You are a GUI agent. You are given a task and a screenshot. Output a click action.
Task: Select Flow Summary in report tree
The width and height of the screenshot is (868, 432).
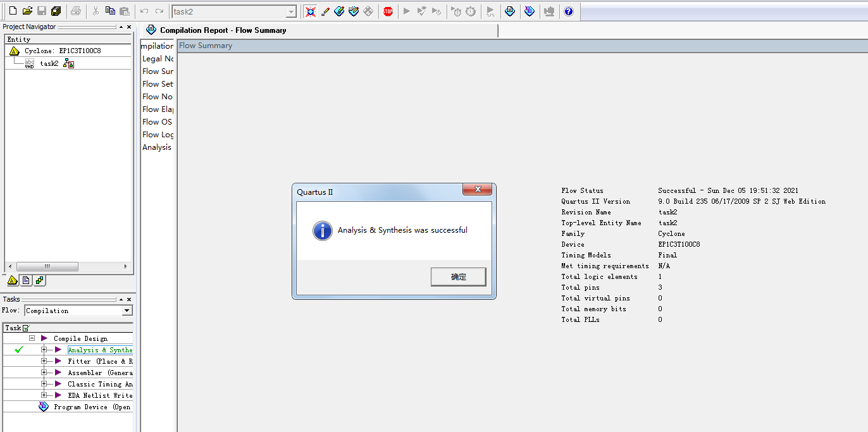click(x=158, y=71)
